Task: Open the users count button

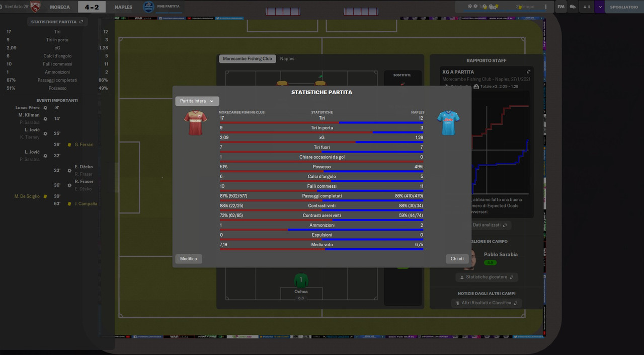Action: [x=586, y=7]
